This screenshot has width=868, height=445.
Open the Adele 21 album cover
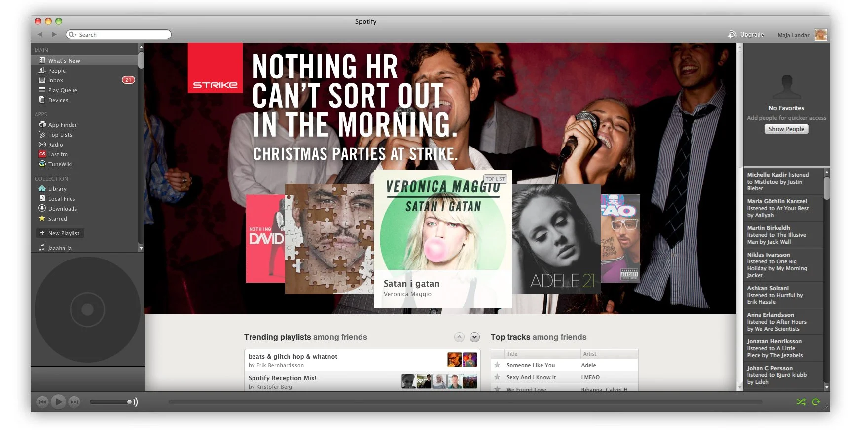(x=556, y=239)
